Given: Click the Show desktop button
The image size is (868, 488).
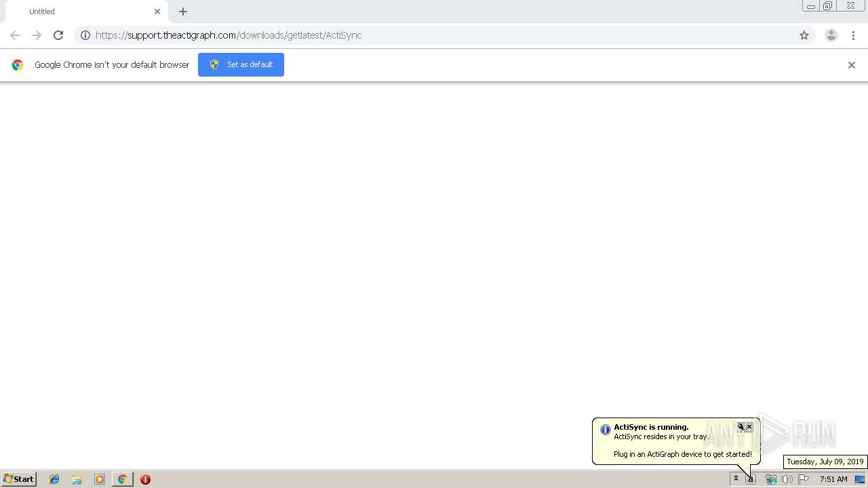Looking at the screenshot, I should pyautogui.click(x=860, y=479).
